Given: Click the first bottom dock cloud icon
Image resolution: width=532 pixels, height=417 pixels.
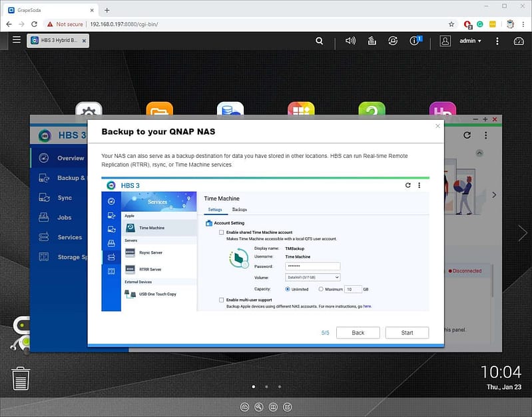Looking at the screenshot, I should click(x=244, y=407).
